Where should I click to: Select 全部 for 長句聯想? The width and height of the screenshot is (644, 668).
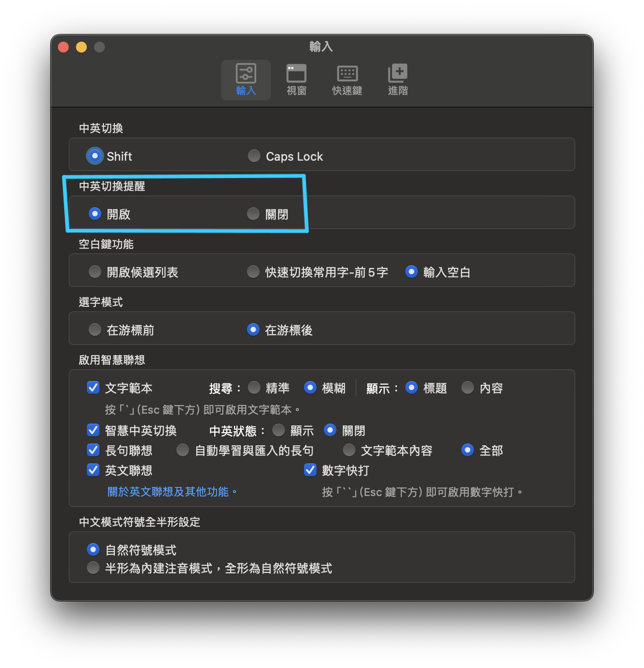[468, 450]
